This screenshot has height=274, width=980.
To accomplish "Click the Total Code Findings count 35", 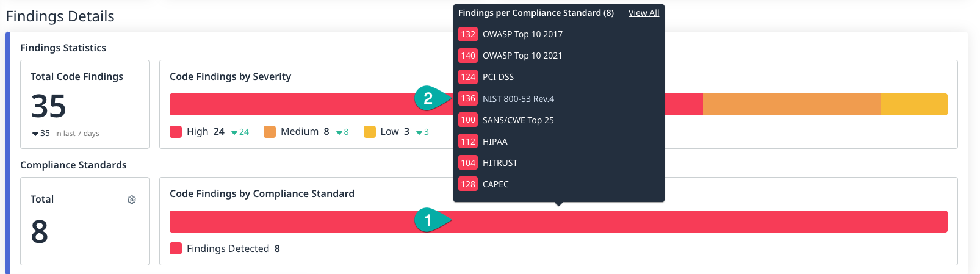I will 49,106.
